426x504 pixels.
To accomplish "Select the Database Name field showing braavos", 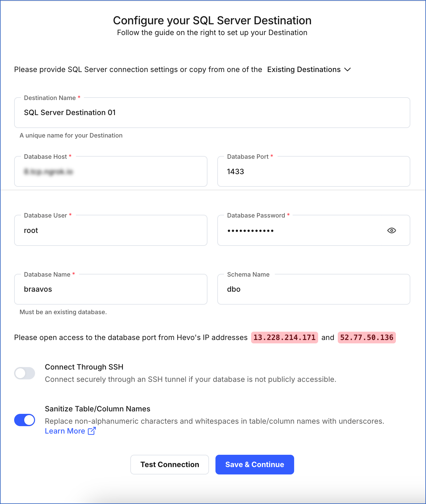I will click(x=111, y=289).
